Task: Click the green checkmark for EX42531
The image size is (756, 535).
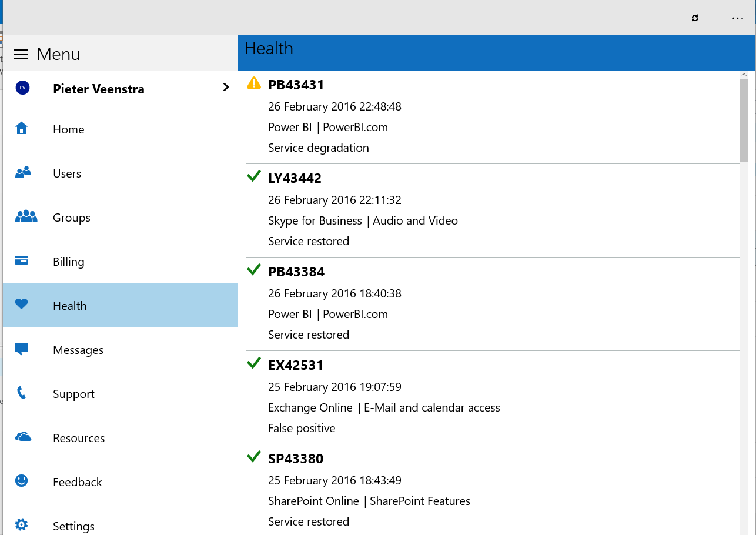Action: click(x=254, y=363)
